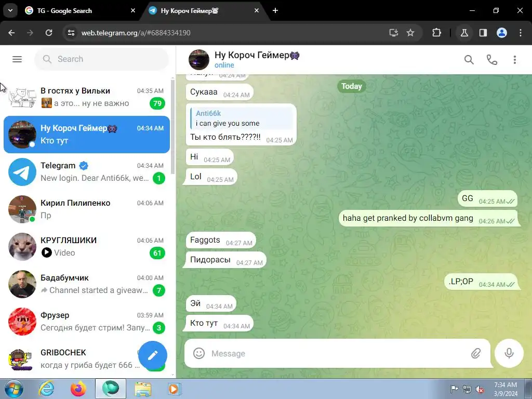The width and height of the screenshot is (532, 399).
Task: Go back with the browser back arrow
Action: (11, 33)
